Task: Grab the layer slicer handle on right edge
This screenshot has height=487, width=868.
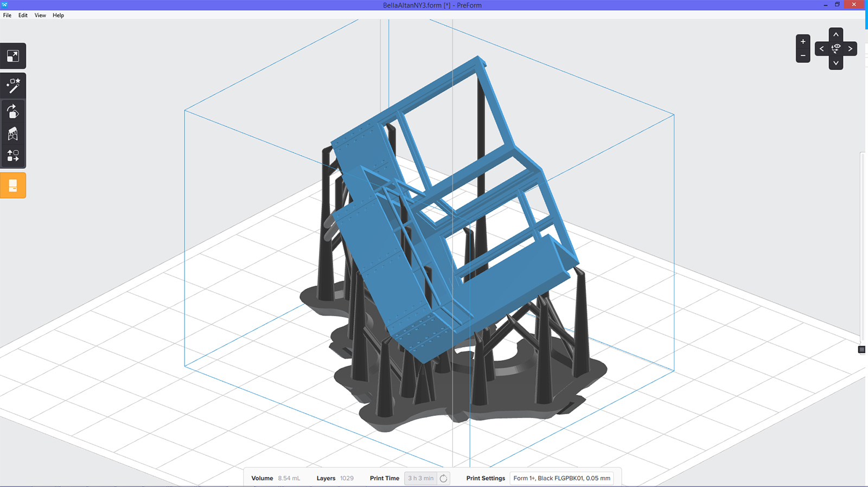Action: pyautogui.click(x=861, y=350)
